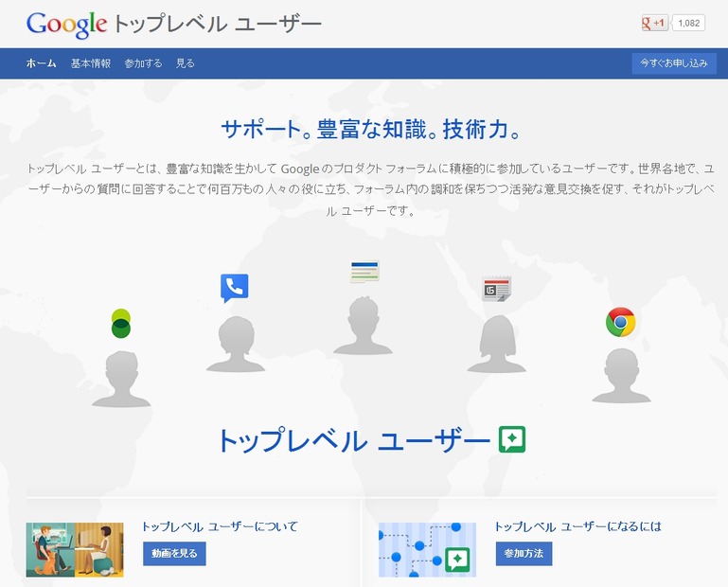Open the トップレベル ユーザーになるには link
728x587 pixels.
tap(577, 526)
